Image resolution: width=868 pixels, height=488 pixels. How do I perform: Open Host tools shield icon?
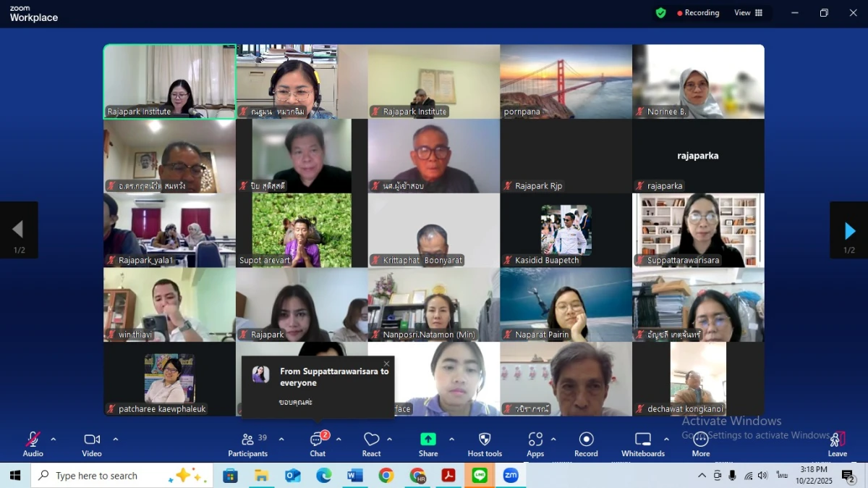[x=485, y=444]
